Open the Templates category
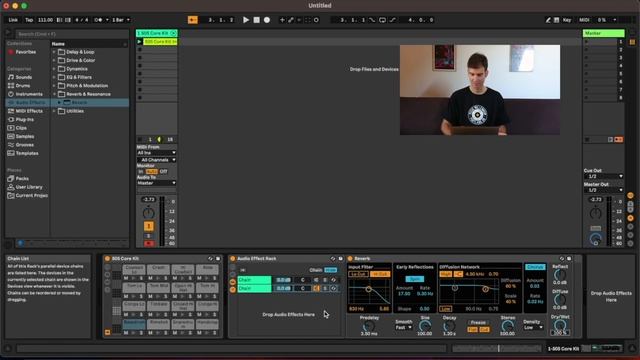 27,153
